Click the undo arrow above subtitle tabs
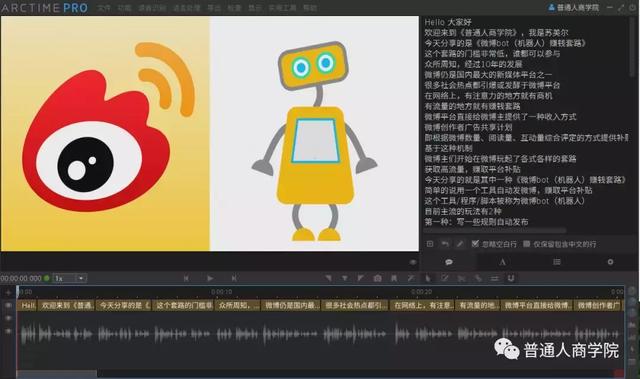Image resolution: width=640 pixels, height=379 pixels. coord(445,244)
